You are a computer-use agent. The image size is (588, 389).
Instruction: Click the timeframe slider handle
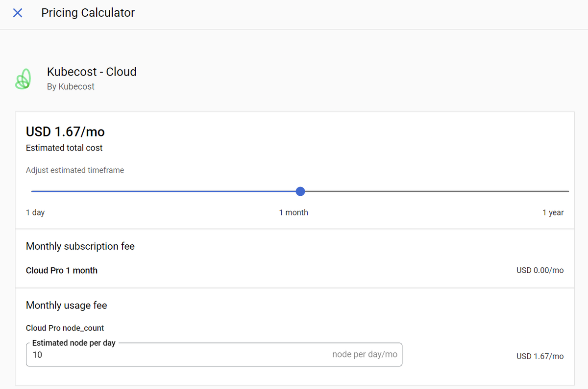point(300,191)
